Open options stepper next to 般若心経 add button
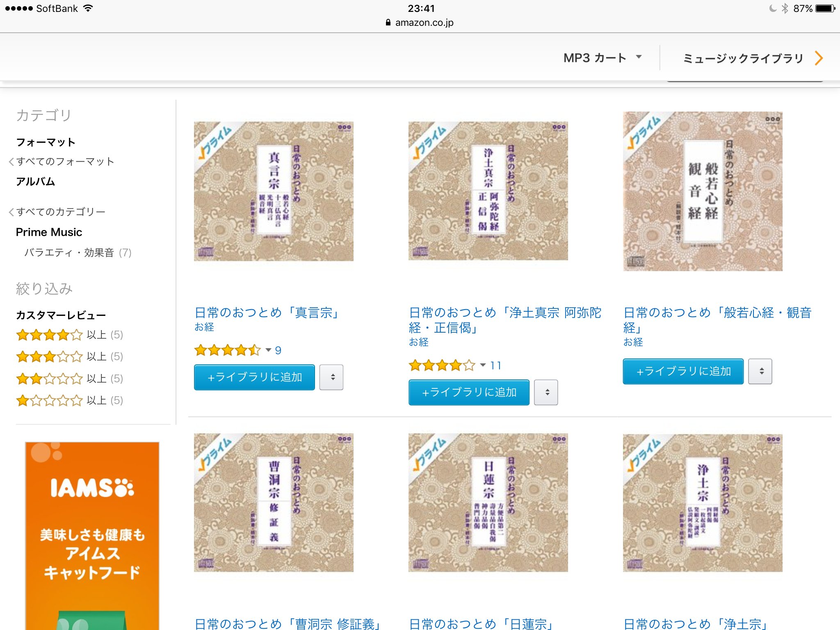Viewport: 840px width, 630px height. [x=760, y=371]
